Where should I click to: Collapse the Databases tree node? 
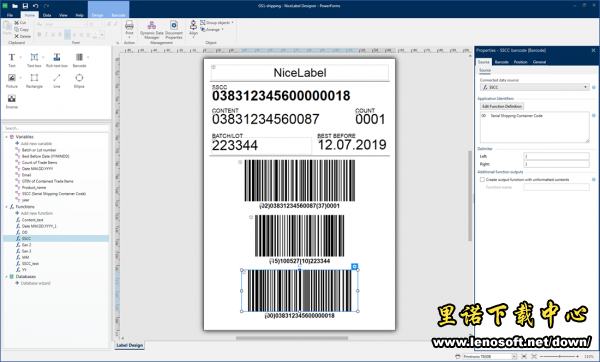coord(6,276)
